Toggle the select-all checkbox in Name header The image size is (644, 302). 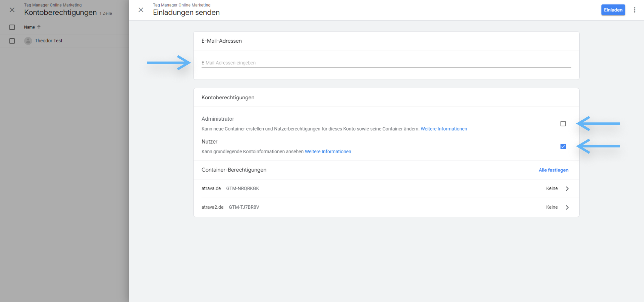tap(12, 27)
